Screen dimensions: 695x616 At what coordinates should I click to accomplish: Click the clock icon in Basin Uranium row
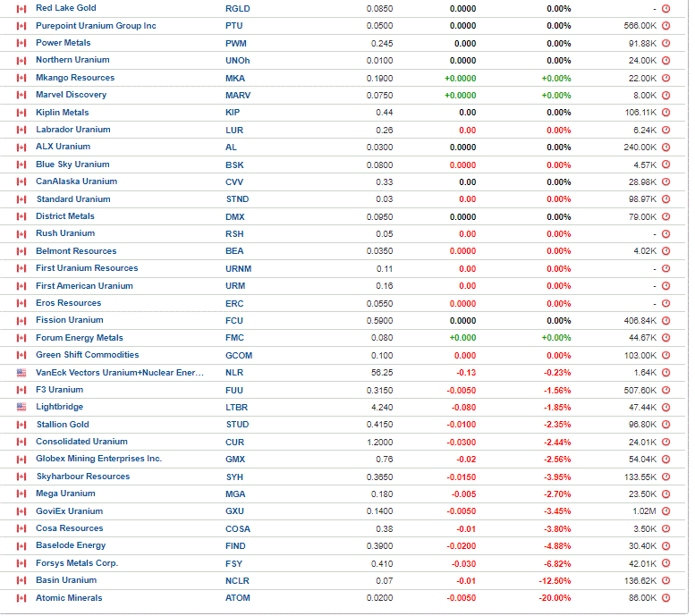coord(665,580)
